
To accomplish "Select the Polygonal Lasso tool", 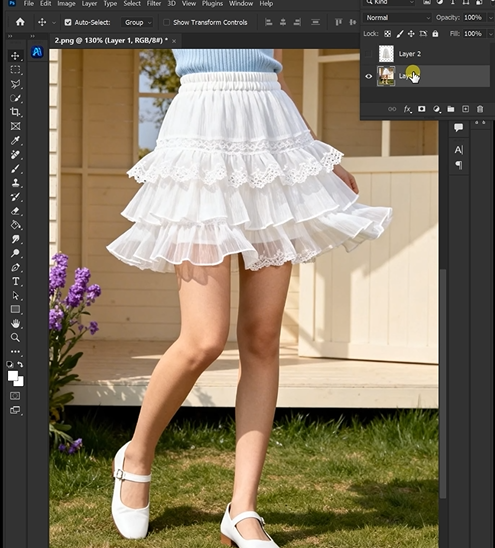I will pyautogui.click(x=15, y=84).
